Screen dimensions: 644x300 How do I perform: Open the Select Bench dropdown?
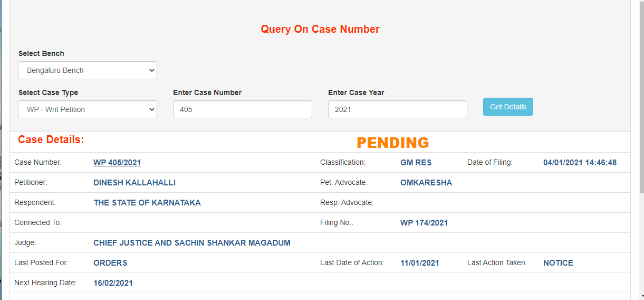88,70
